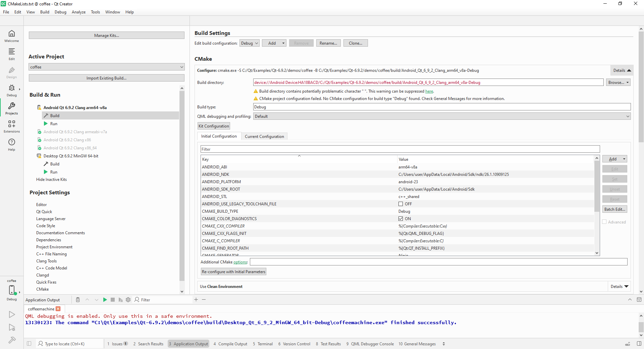
Task: Switch to Debug mode with the bug icon
Action: [x=12, y=90]
